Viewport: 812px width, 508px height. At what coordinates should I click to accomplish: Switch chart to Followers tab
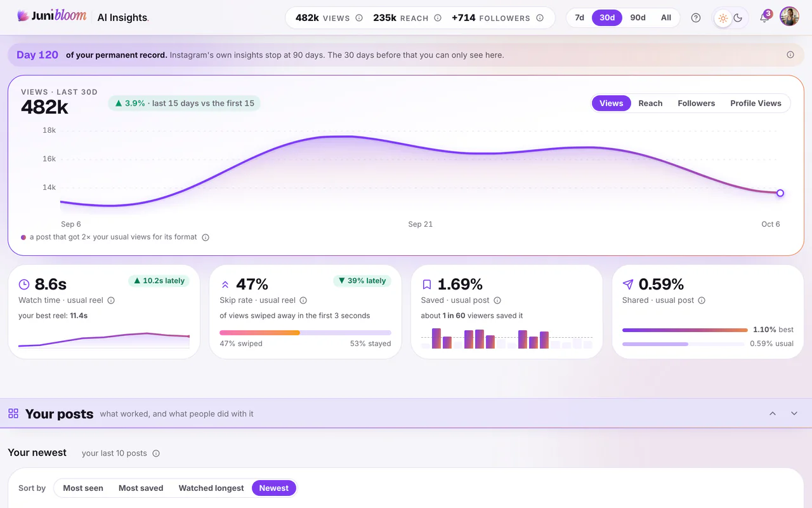[x=696, y=104]
